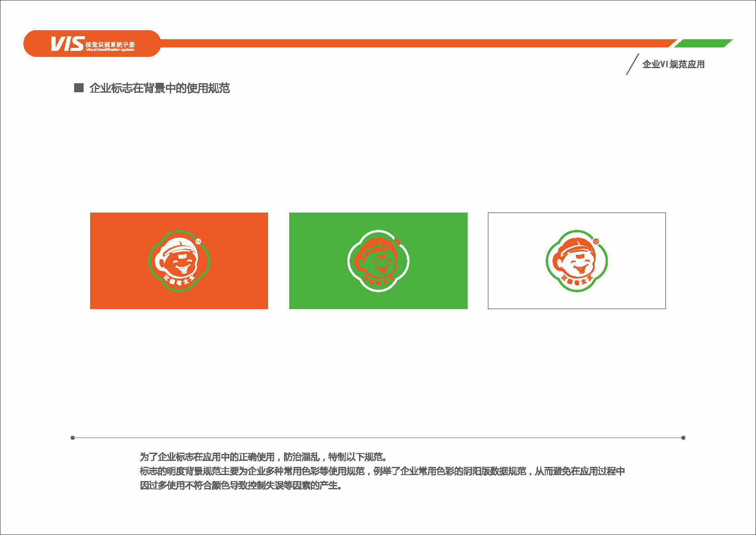Select the logo on orange background
The width and height of the screenshot is (756, 535).
[179, 260]
